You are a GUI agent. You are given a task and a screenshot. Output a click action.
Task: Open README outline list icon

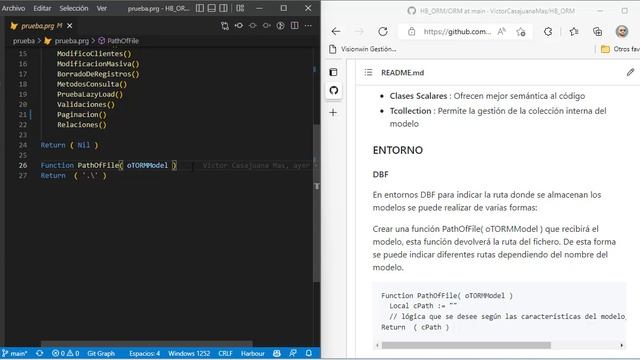tap(369, 73)
